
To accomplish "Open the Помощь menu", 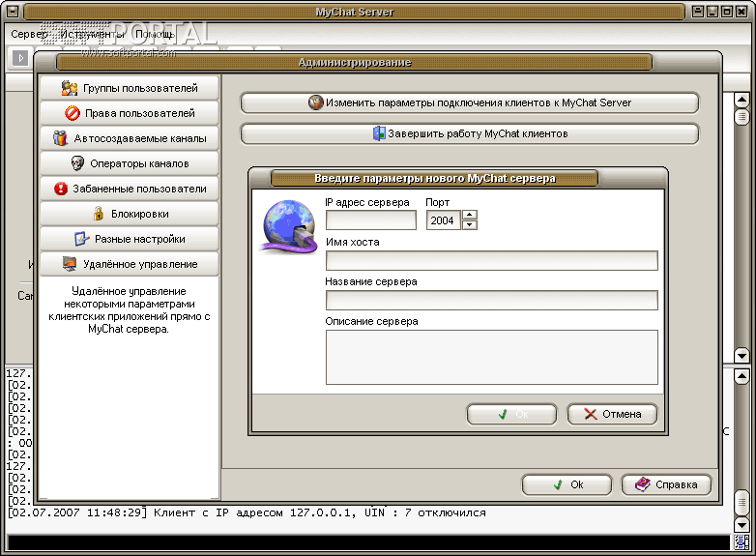I will pyautogui.click(x=155, y=34).
